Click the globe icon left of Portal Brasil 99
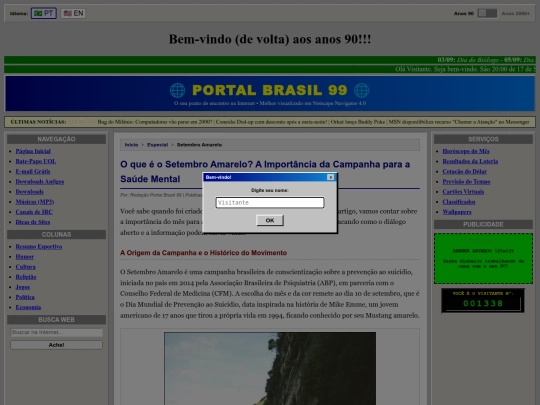This screenshot has height=405, width=540. [x=177, y=91]
